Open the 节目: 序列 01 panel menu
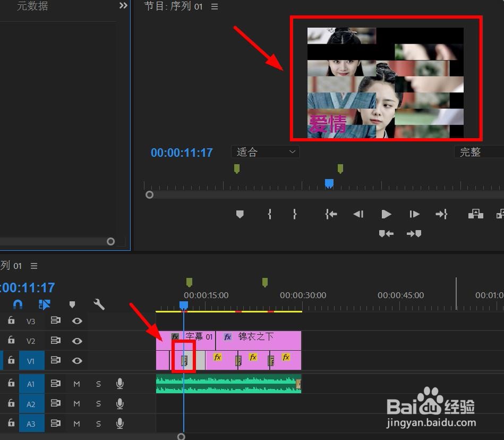The height and width of the screenshot is (440, 504). click(215, 6)
